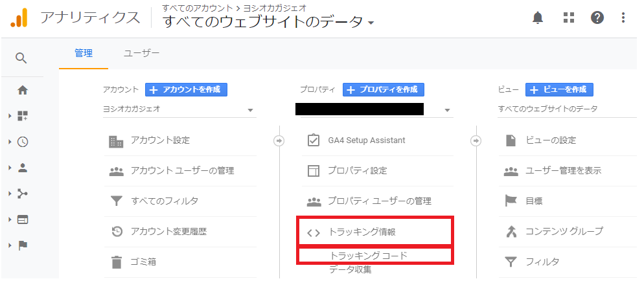This screenshot has height=281, width=644.
Task: Open GA4 Setup Assistant
Action: (x=366, y=140)
